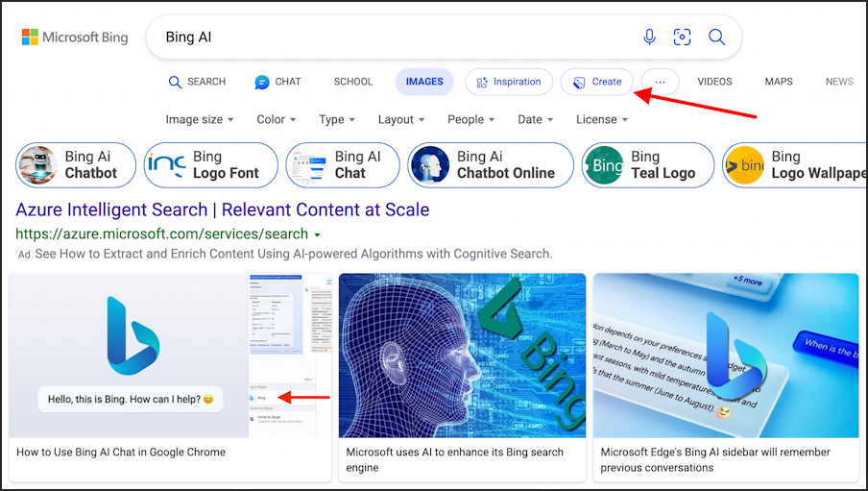
Task: Click the CHAT tab bubble icon
Action: [262, 82]
